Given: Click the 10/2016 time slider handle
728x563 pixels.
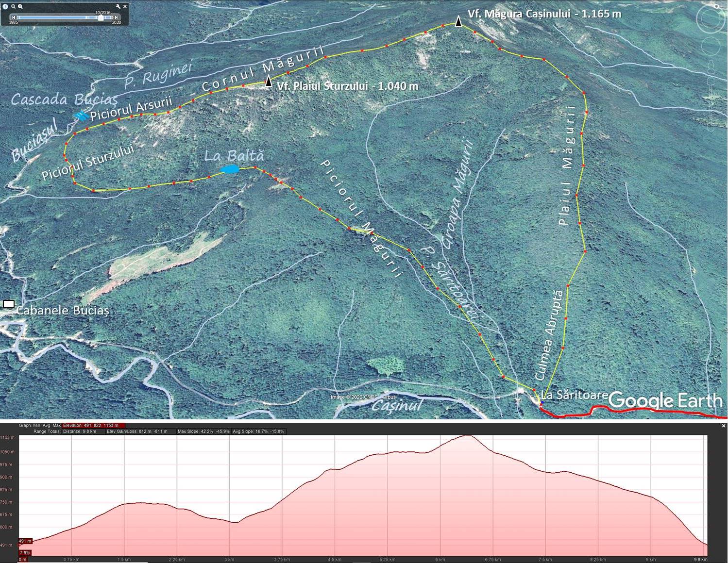Looking at the screenshot, I should (101, 17).
